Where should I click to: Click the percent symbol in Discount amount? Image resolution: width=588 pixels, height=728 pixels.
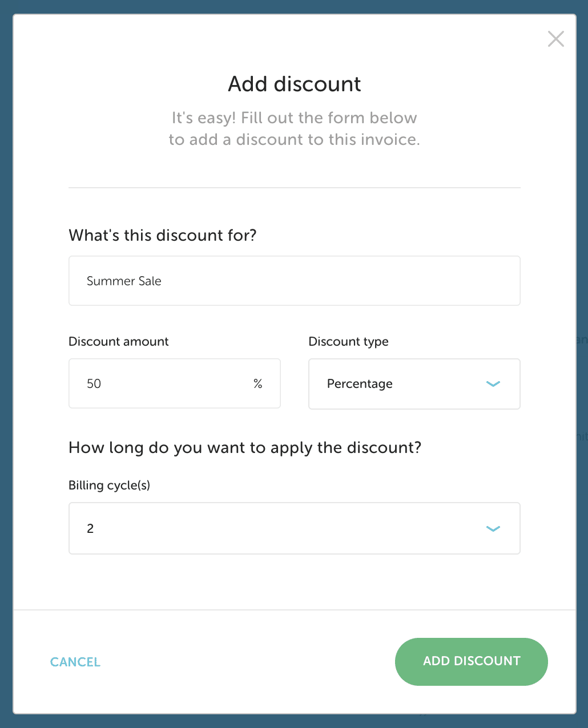pyautogui.click(x=258, y=384)
